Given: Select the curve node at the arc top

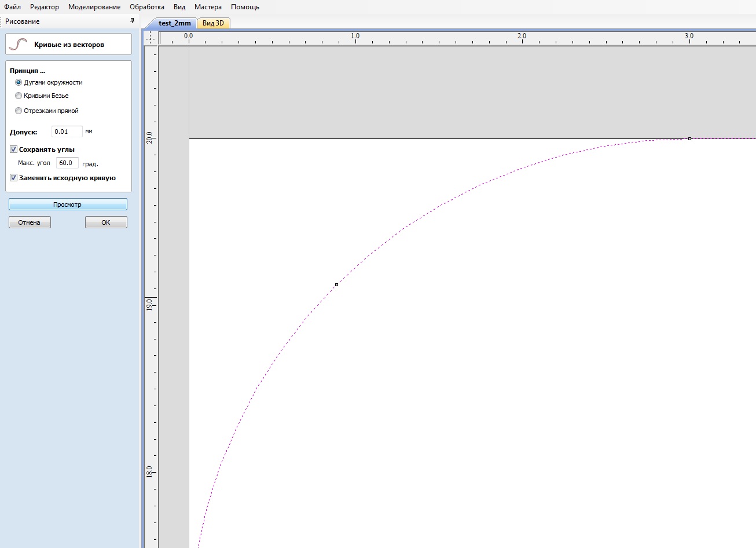Looking at the screenshot, I should coord(689,138).
